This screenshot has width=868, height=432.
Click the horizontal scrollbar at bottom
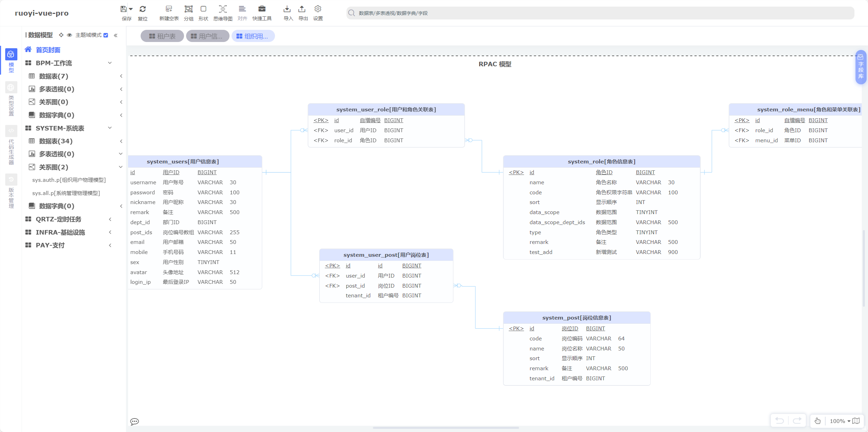pyautogui.click(x=446, y=428)
